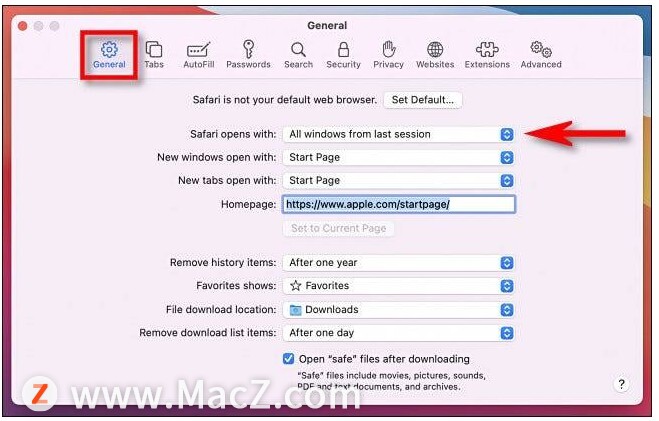Image resolution: width=659 pixels, height=421 pixels.
Task: Expand the Remove history items dropdown
Action: point(398,263)
